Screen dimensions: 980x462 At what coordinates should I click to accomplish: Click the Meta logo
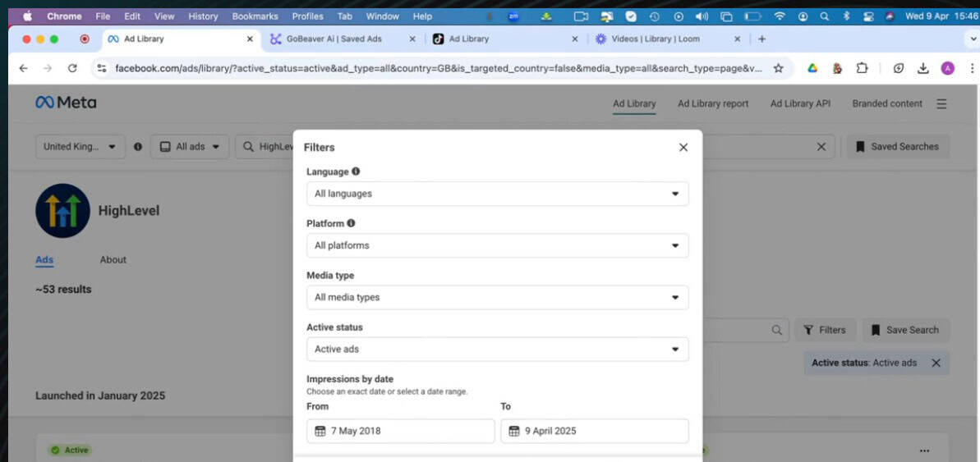tap(66, 103)
